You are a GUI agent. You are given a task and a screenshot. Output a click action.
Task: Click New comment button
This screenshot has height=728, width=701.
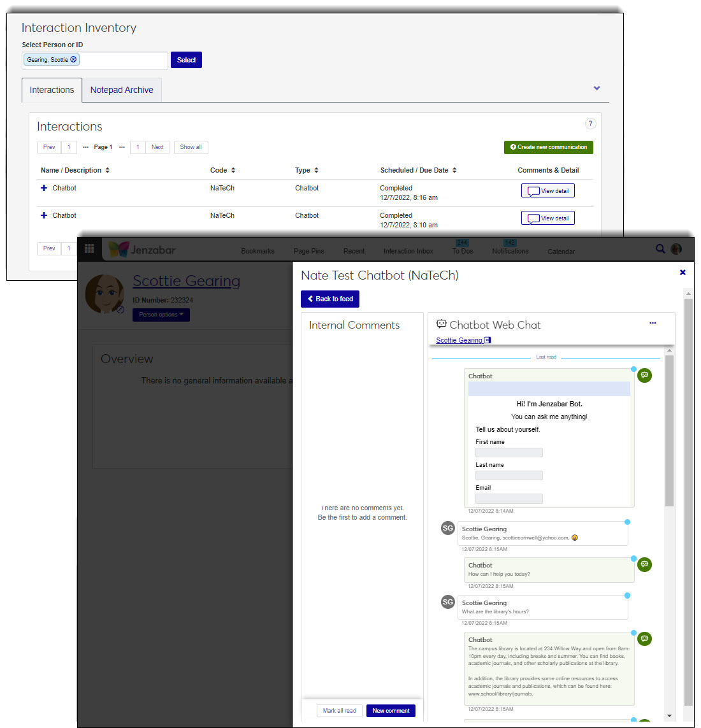(x=391, y=711)
